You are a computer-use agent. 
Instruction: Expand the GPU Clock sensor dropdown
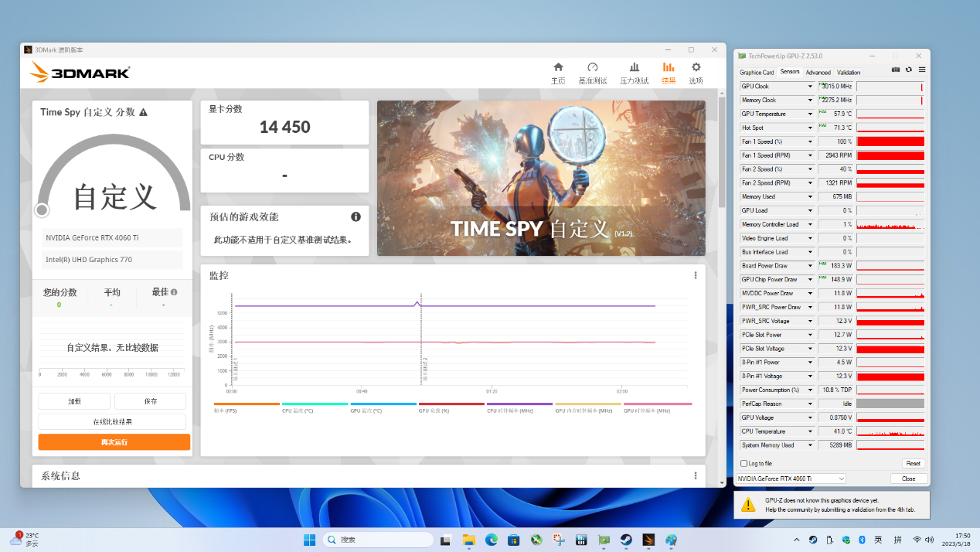click(x=810, y=87)
